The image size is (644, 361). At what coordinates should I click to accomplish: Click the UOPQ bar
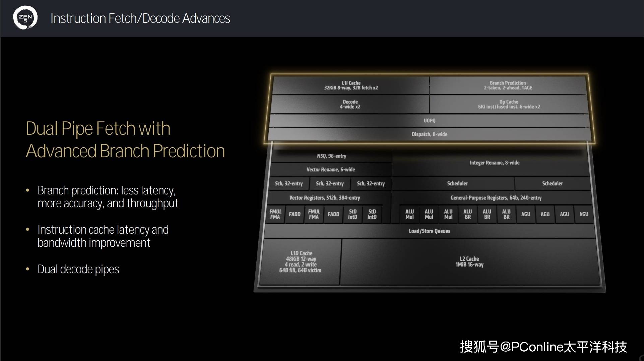[429, 121]
